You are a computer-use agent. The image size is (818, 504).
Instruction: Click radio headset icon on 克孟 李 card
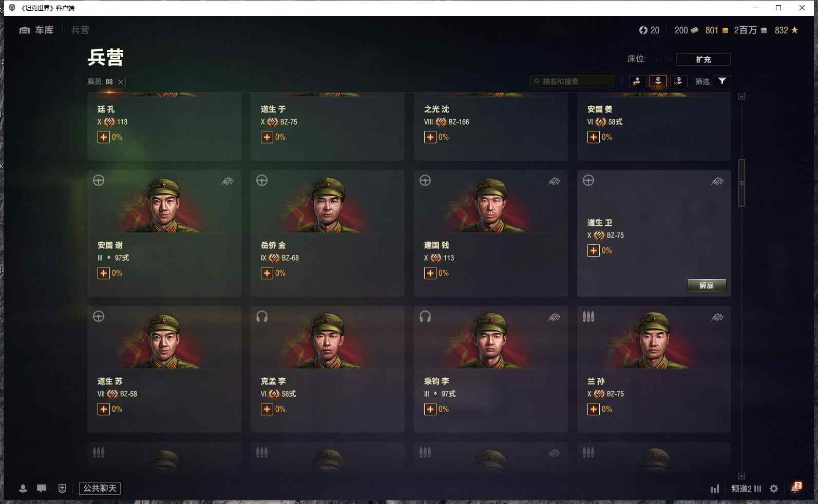pos(262,317)
